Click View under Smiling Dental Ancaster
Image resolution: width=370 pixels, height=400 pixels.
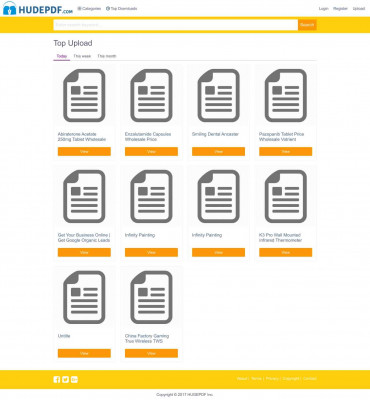[218, 151]
